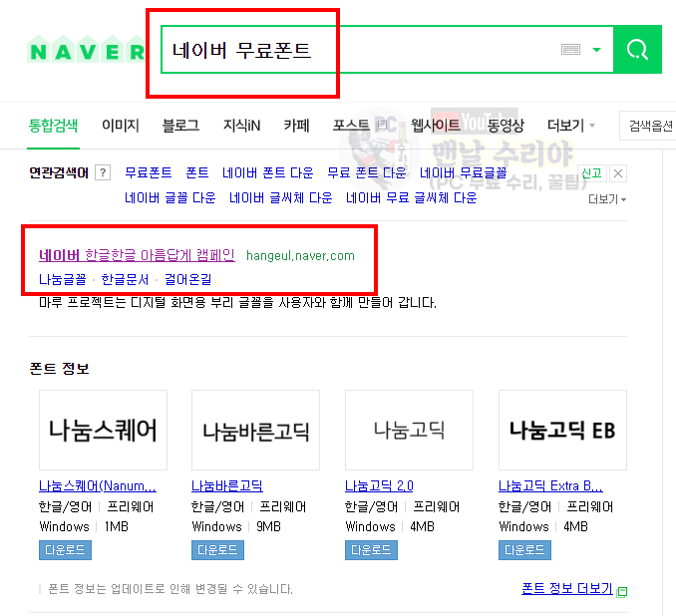
Task: Download the 나눔고딕 Extra Bold font
Action: pos(524,550)
